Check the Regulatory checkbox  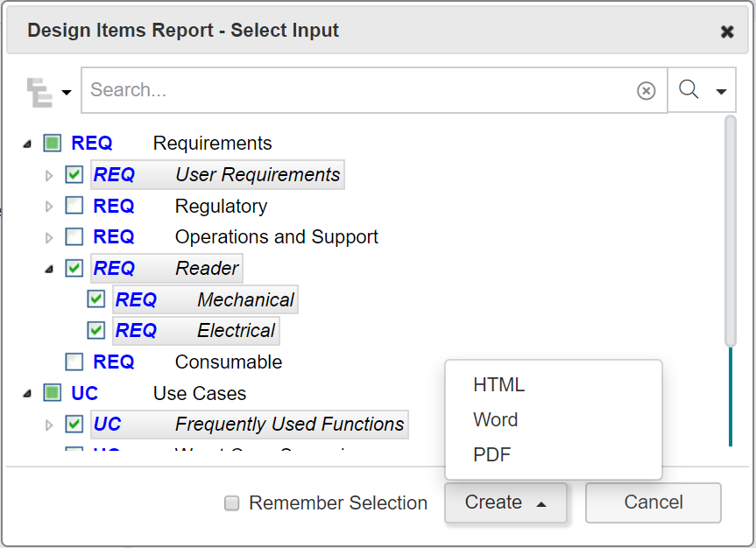74,206
